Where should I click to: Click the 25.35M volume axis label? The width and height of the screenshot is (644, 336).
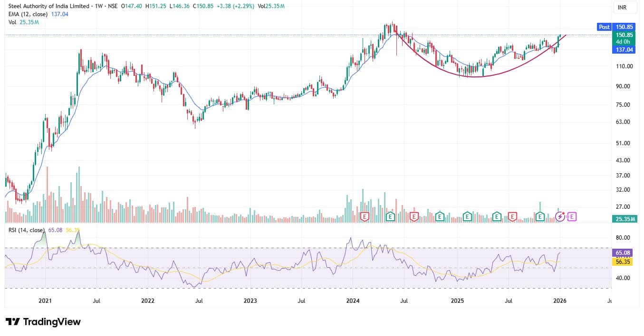click(624, 219)
